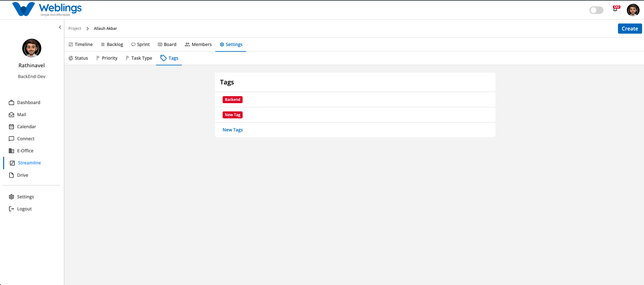Go to Project breadcrumb
Screen dimensions: 644x285
(75, 29)
